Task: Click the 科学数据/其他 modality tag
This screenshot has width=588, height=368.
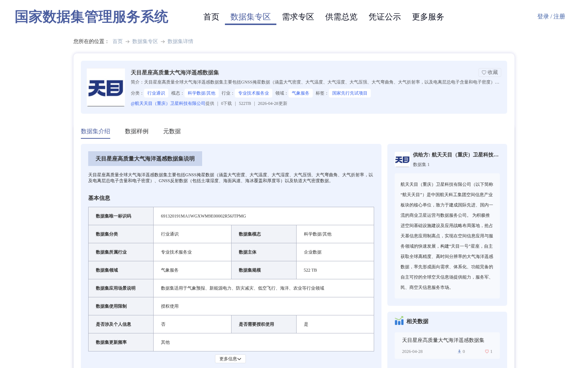Action: coord(201,93)
